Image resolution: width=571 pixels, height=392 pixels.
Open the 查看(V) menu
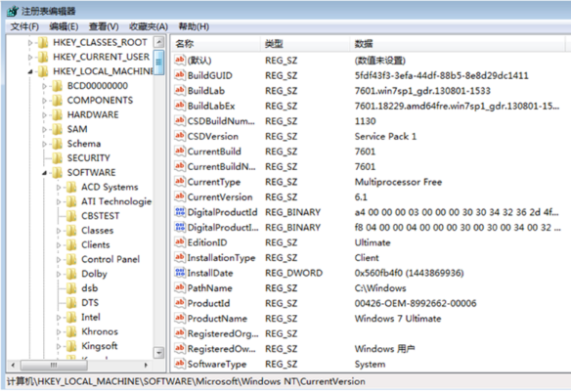point(104,26)
